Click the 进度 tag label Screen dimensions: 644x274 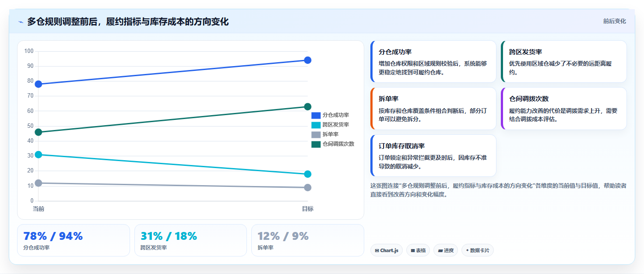tap(449, 251)
